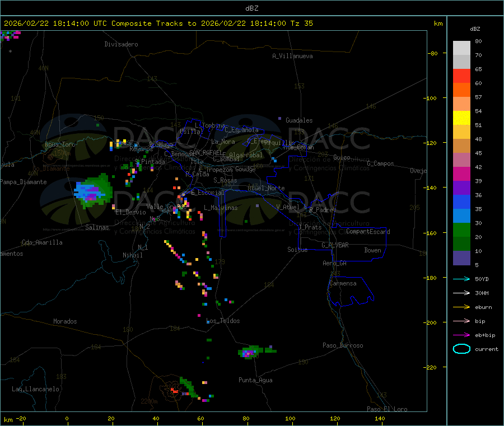504x426 pixels.
Task: Click the cyan 50YD arrow legend icon
Action: pyautogui.click(x=461, y=279)
